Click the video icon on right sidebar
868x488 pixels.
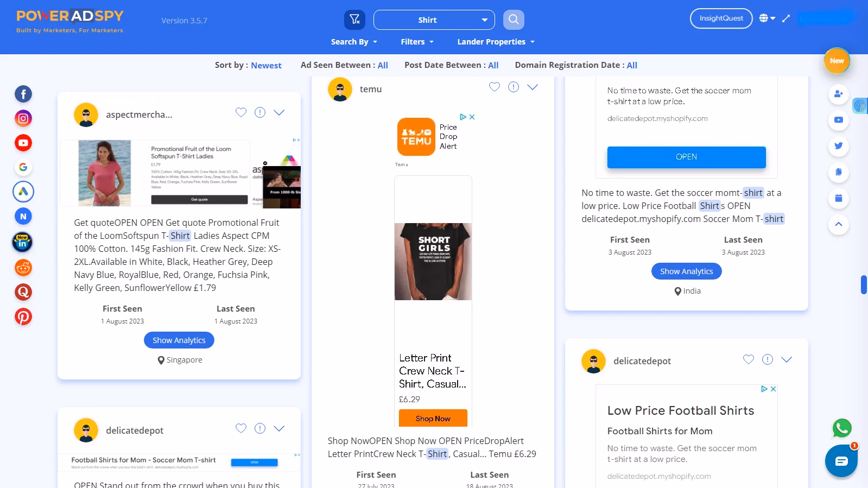(839, 120)
